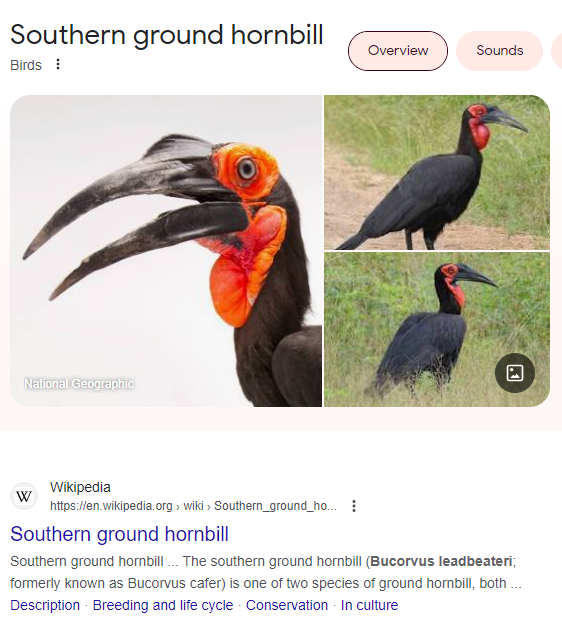Screen dimensions: 562x627
Task: Click the Wikipedia W favicon
Action: [x=24, y=496]
